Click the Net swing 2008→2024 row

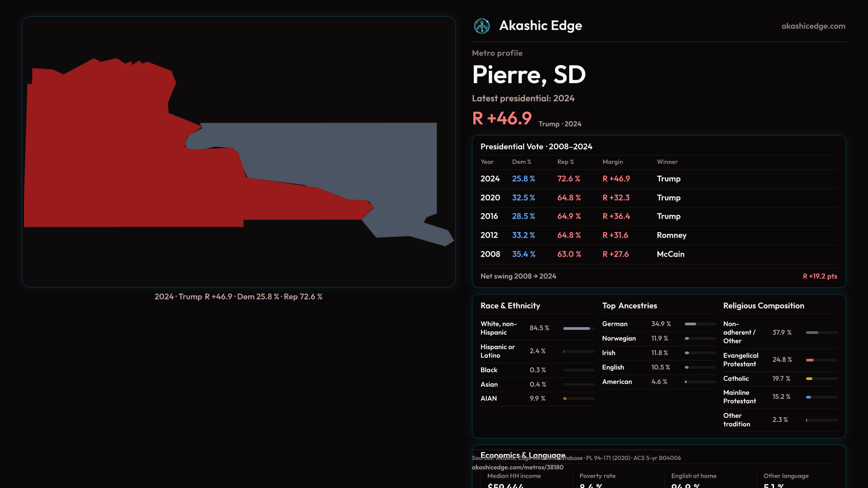[x=658, y=276]
